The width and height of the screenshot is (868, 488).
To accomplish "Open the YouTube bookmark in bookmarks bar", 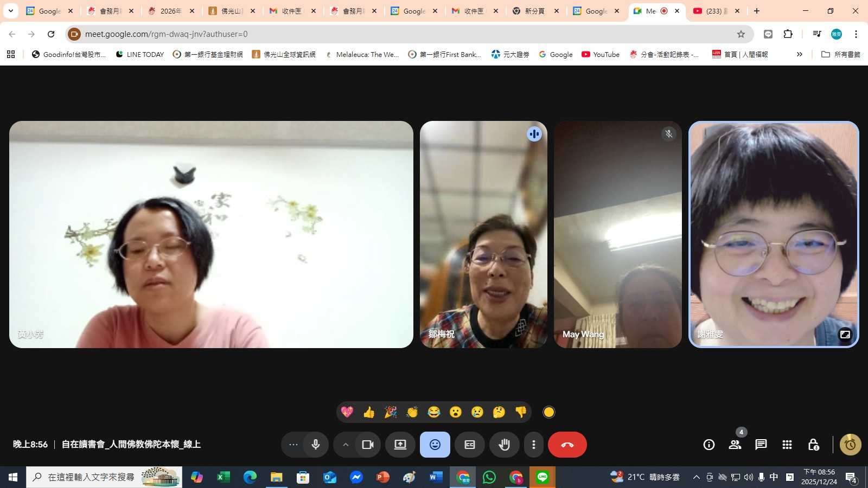I will (x=601, y=54).
